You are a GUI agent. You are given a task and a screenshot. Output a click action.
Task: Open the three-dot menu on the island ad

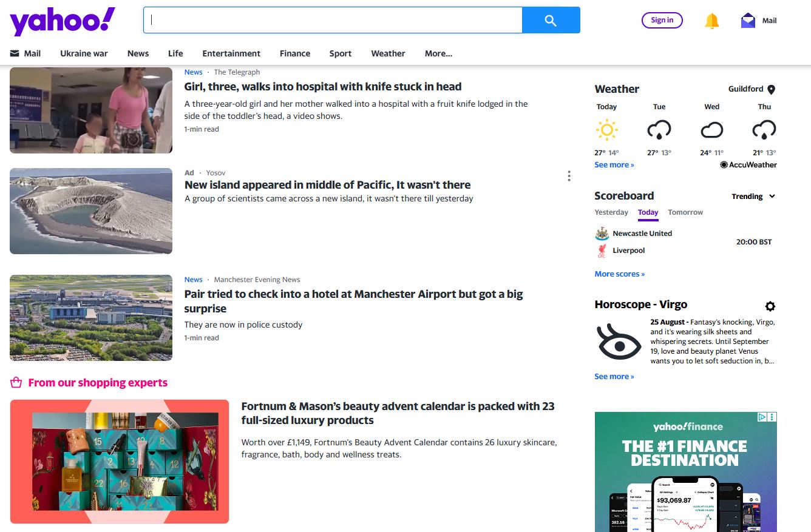[569, 176]
